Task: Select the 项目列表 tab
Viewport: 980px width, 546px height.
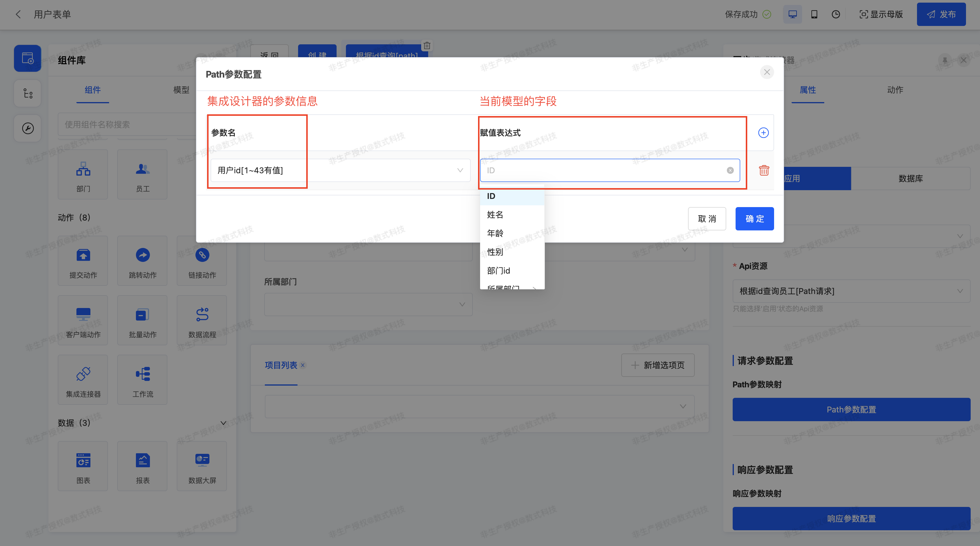Action: pyautogui.click(x=281, y=365)
